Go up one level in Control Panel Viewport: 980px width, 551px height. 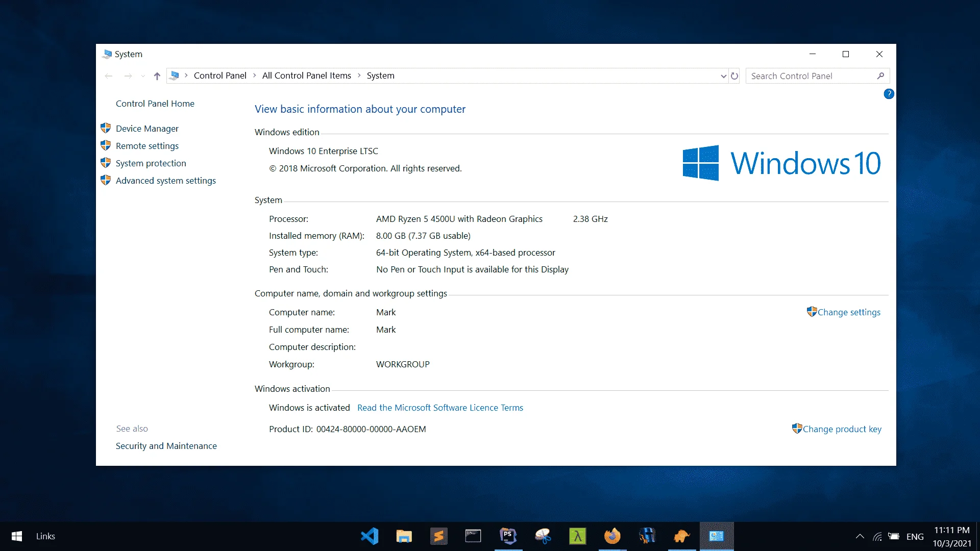click(157, 76)
